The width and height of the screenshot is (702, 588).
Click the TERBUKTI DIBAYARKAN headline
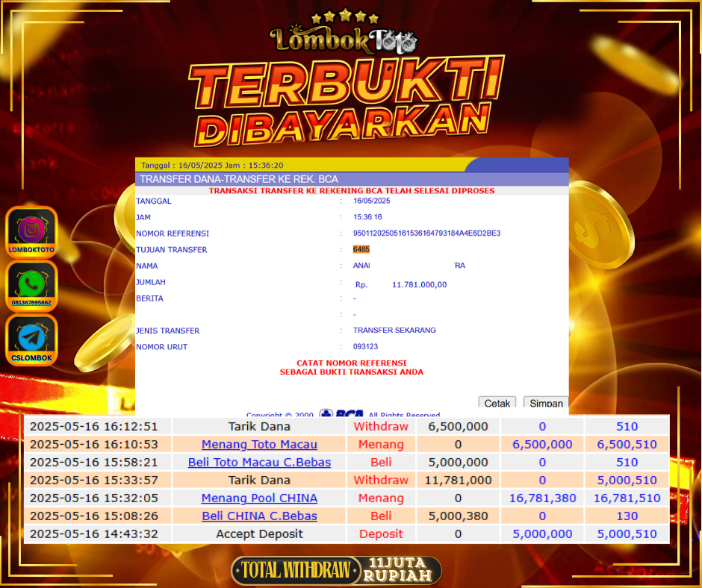click(x=344, y=104)
